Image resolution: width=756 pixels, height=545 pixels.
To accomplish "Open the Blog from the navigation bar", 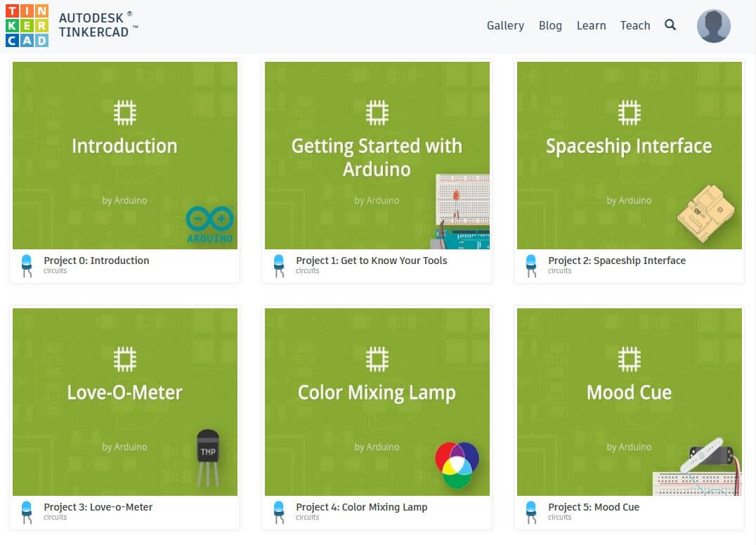I will pyautogui.click(x=550, y=25).
